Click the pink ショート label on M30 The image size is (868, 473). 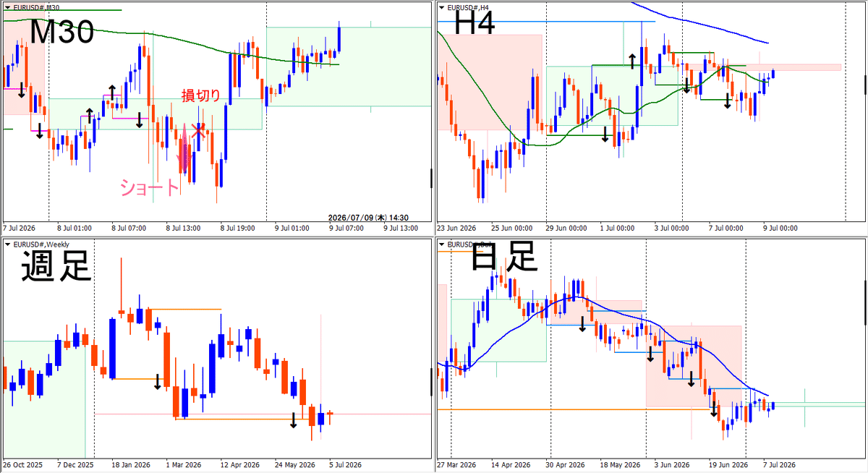tap(149, 188)
